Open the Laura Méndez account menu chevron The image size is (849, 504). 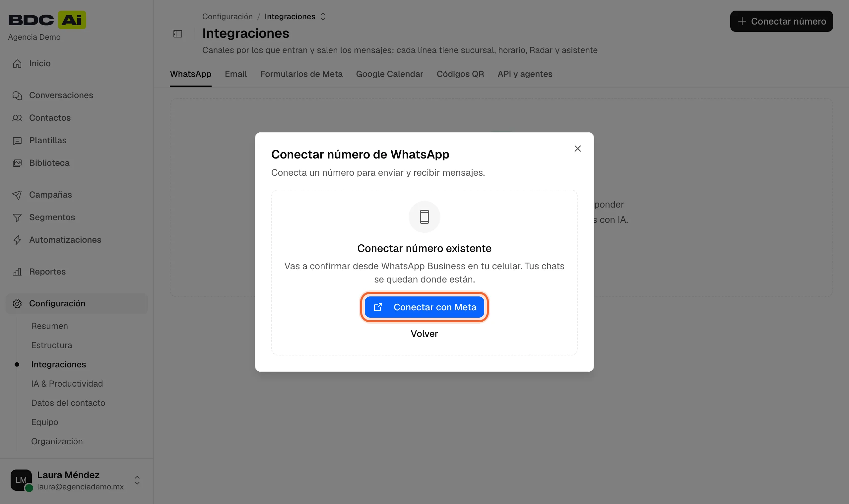pyautogui.click(x=137, y=480)
